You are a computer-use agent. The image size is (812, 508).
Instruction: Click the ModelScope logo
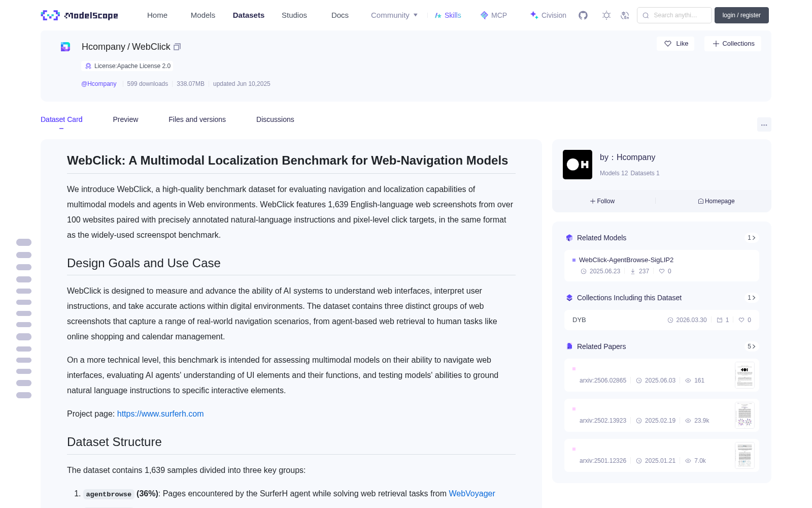point(80,15)
